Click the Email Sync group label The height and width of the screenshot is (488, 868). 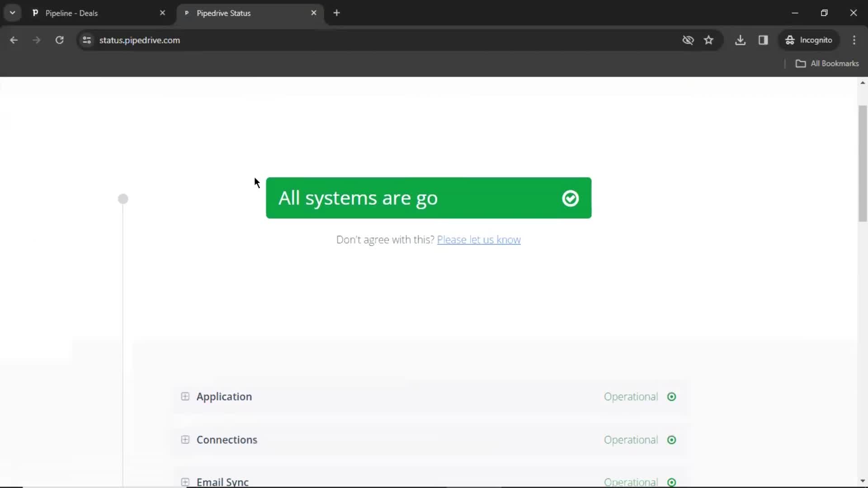222,482
